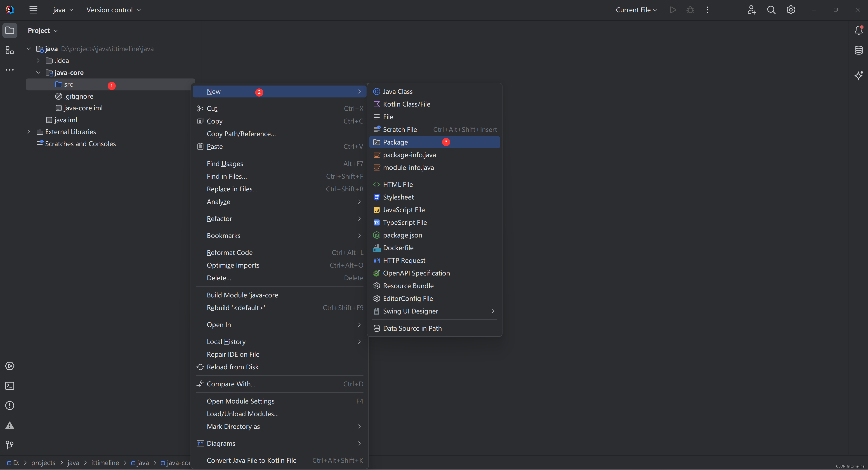Open the Notifications bell icon
The height and width of the screenshot is (470, 868).
pyautogui.click(x=858, y=30)
